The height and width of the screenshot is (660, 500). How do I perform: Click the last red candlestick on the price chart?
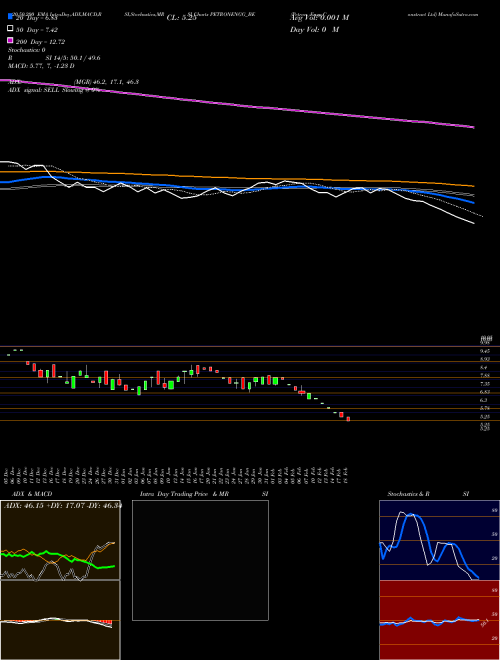(348, 419)
